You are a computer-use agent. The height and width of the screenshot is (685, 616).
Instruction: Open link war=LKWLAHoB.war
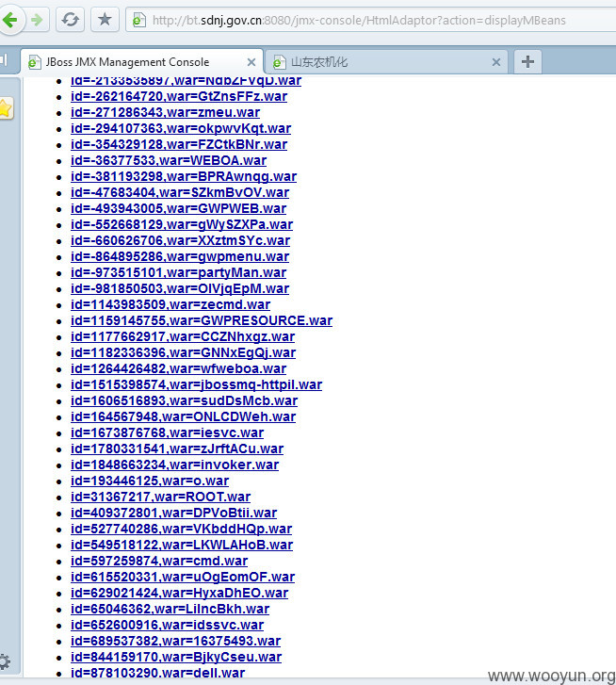[182, 545]
